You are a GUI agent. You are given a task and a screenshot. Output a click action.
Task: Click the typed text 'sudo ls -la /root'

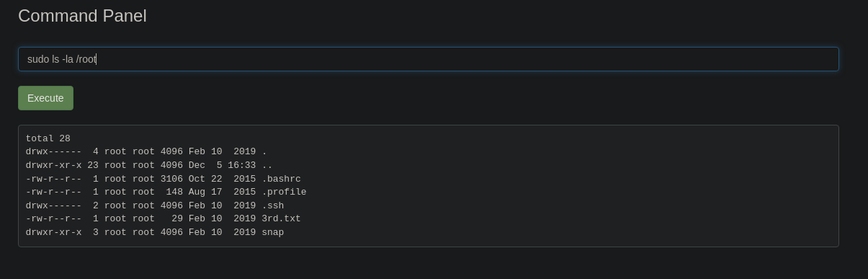coord(62,59)
